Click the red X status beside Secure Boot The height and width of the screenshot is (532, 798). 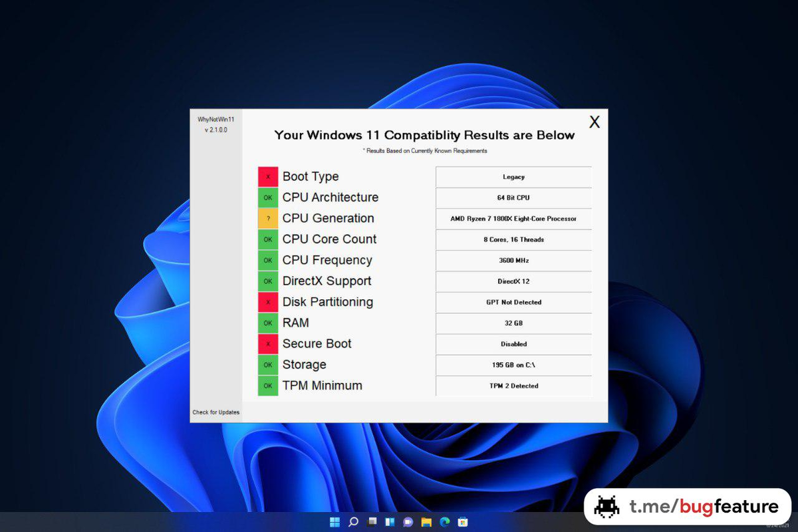click(268, 344)
